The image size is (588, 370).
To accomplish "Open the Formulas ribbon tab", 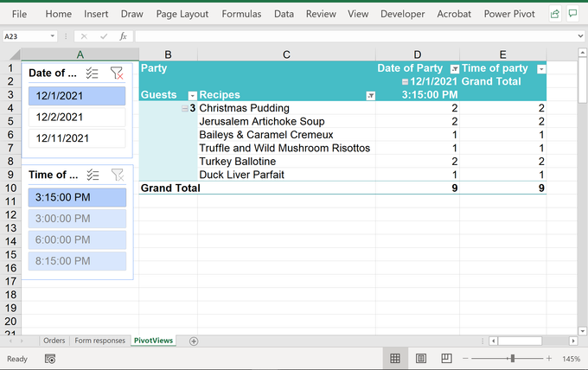I will (x=241, y=14).
